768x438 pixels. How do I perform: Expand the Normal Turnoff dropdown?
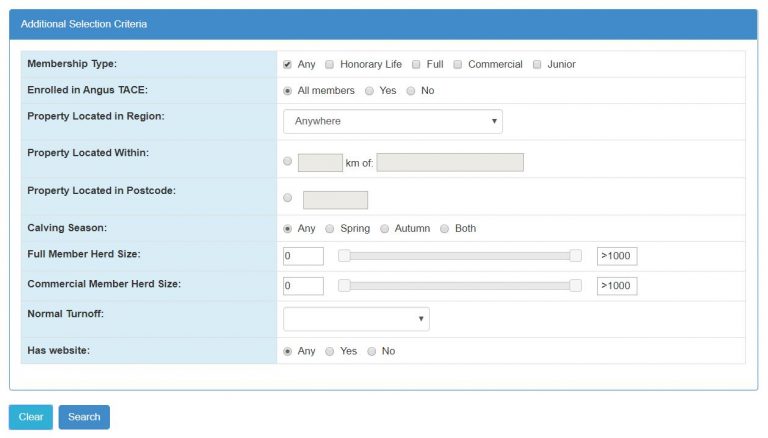(x=356, y=319)
